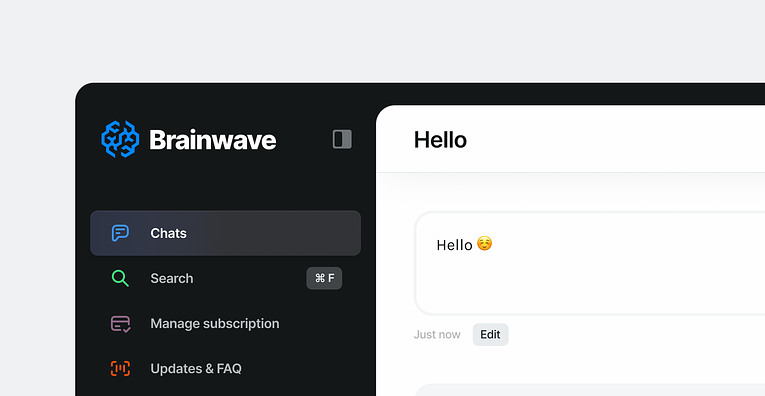Click the blue Brainwave brain logo
This screenshot has width=765, height=396.
click(x=120, y=139)
